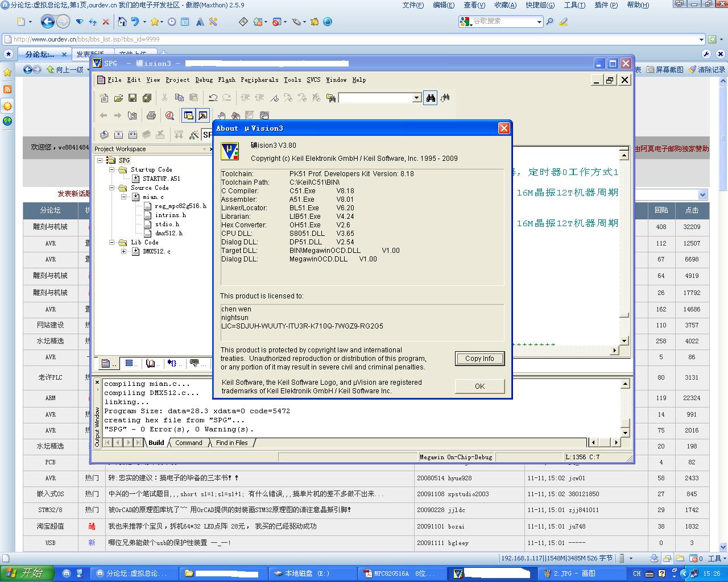Image resolution: width=728 pixels, height=582 pixels.
Task: Undo last edit in Keil toolbar
Action: 213,98
